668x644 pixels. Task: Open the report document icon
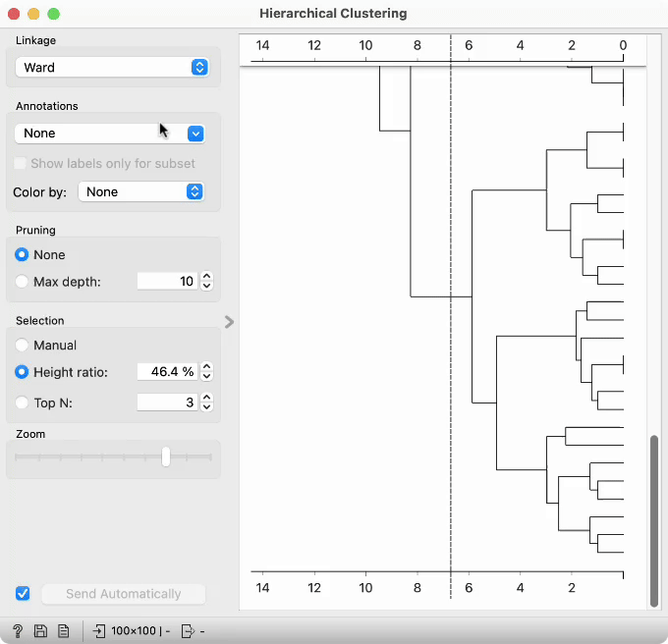pyautogui.click(x=64, y=631)
